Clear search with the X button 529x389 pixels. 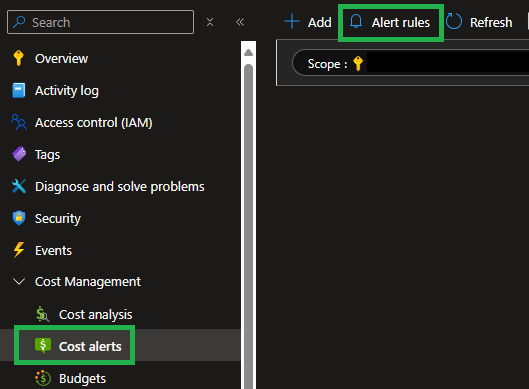coord(210,22)
